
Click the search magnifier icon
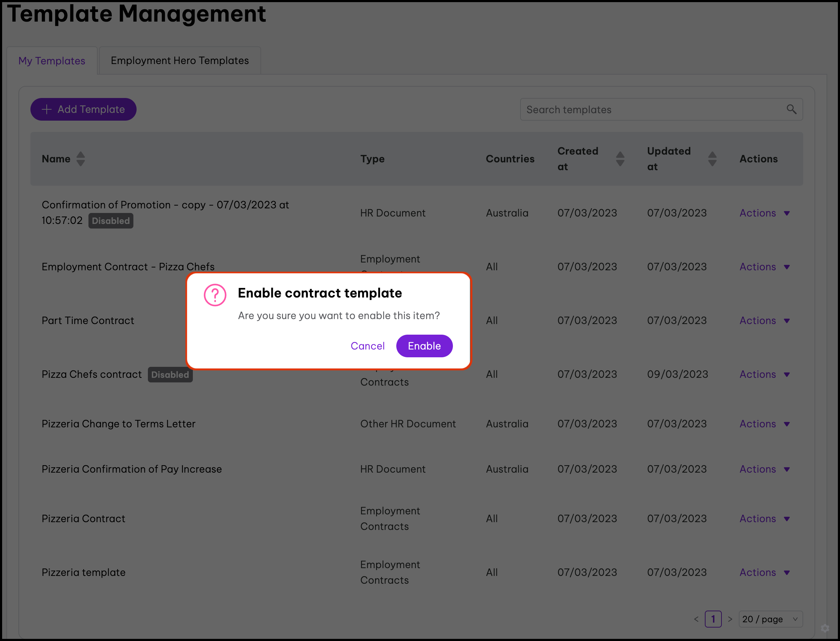[791, 110]
